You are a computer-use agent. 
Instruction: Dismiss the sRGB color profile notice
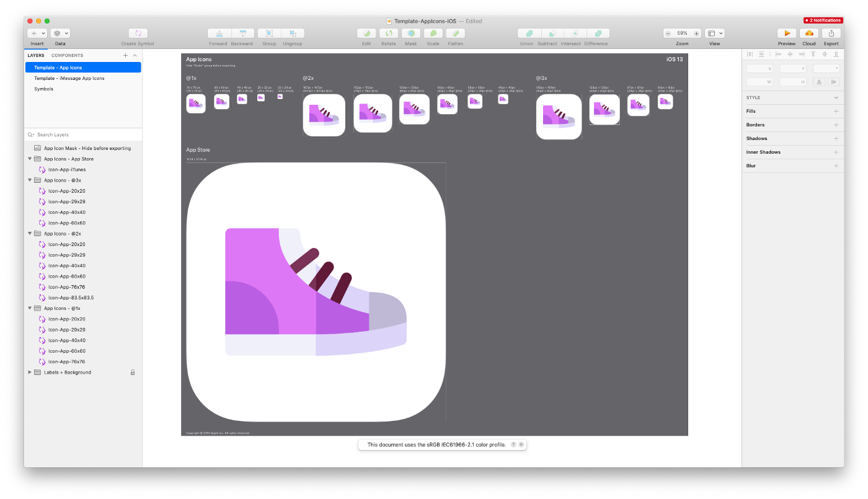pyautogui.click(x=521, y=444)
